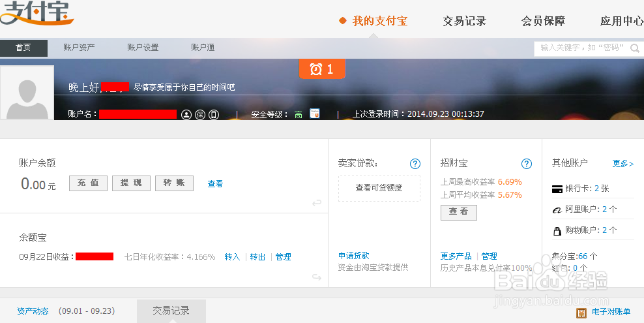Image resolution: width=644 pixels, height=323 pixels.
Task: Click the arrow icon in 余额宝 panel
Action: tap(317, 277)
